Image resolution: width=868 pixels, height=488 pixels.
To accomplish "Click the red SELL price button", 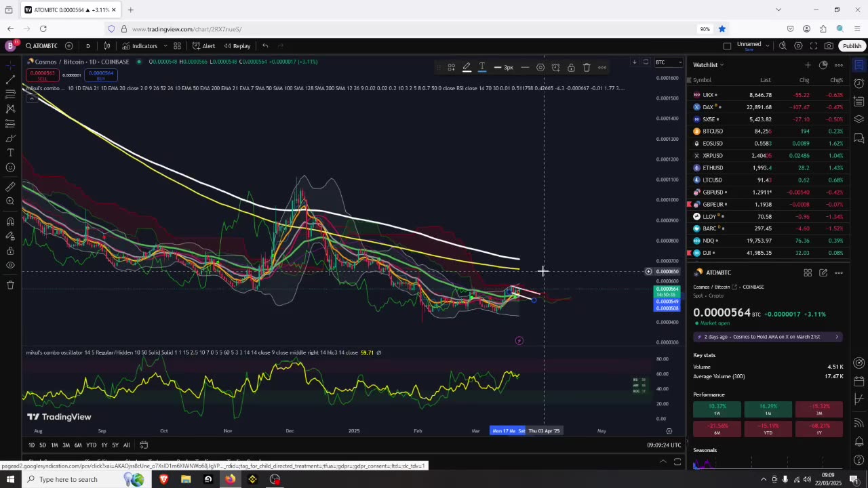I will click(42, 74).
